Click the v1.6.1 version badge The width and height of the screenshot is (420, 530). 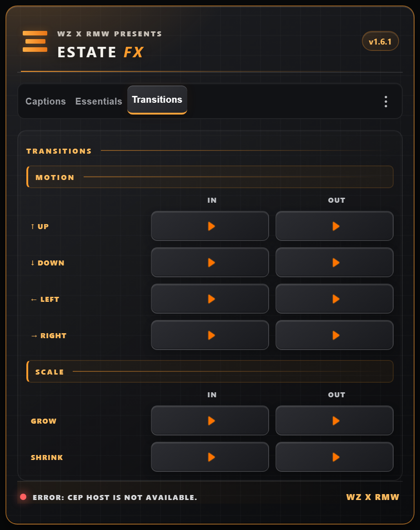(x=380, y=41)
